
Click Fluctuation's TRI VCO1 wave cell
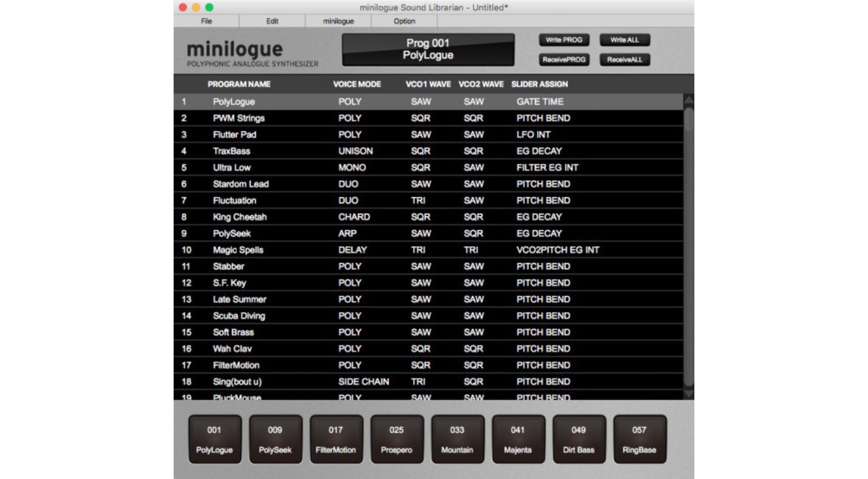click(418, 200)
